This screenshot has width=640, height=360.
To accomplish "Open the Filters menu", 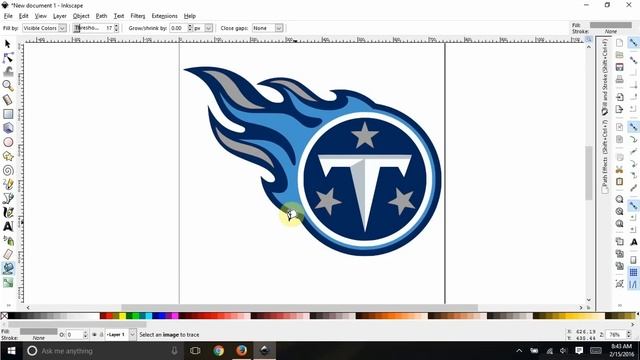I will pyautogui.click(x=138, y=16).
